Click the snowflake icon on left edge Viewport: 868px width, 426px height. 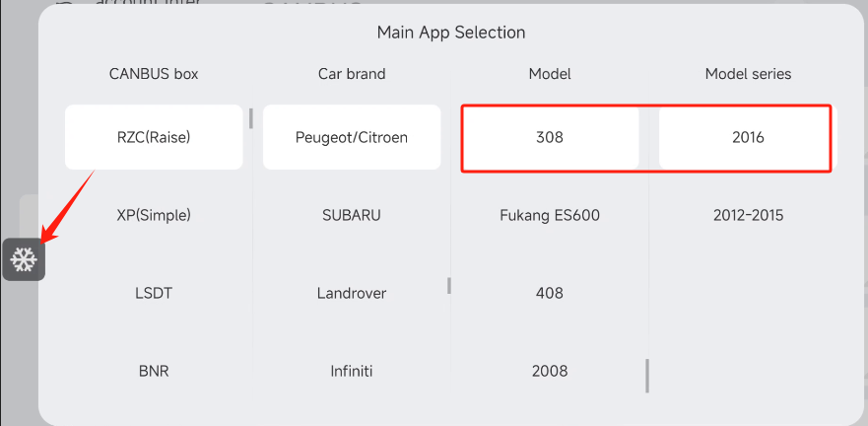tap(24, 259)
